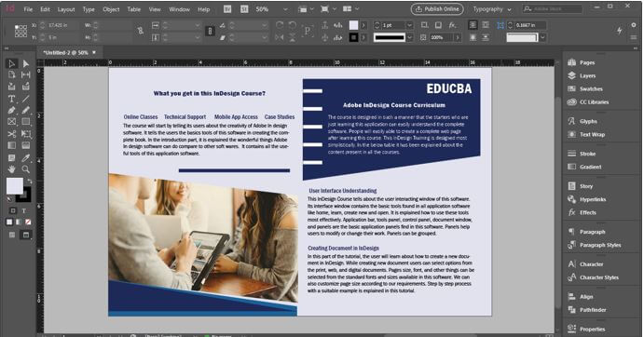Choose the Free Transform tool
Image resolution: width=644 pixels, height=337 pixels.
(26, 134)
